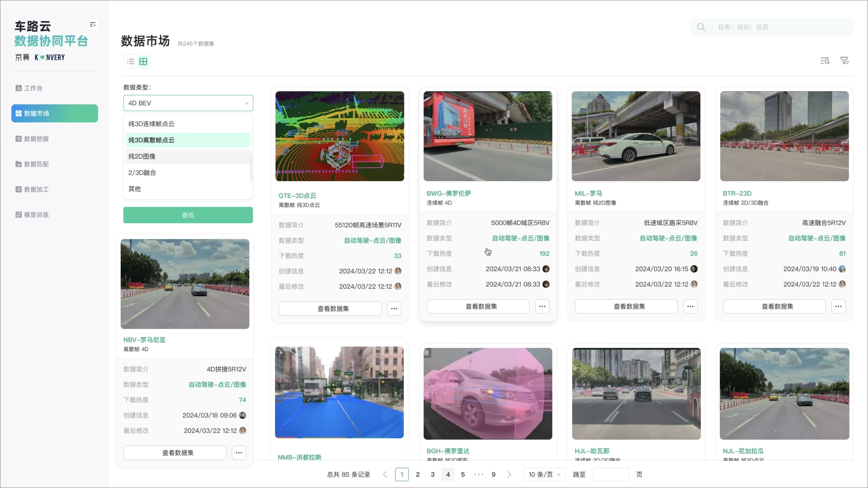Navigate to 模型训练 sidebar item
This screenshot has height=488, width=868.
36,215
